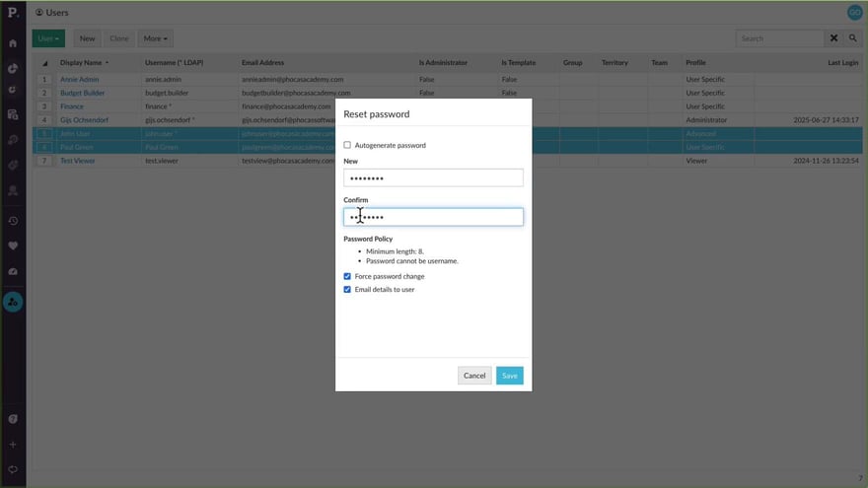Open the chat bubble icon in sidebar
This screenshot has width=868, height=488.
pyautogui.click(x=13, y=469)
